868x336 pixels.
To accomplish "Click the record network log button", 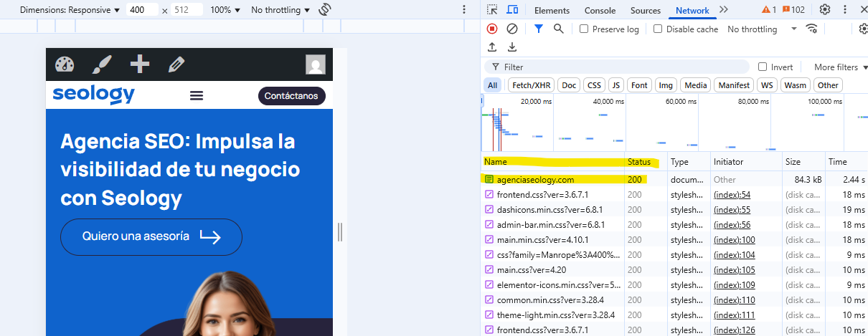I will [x=492, y=29].
